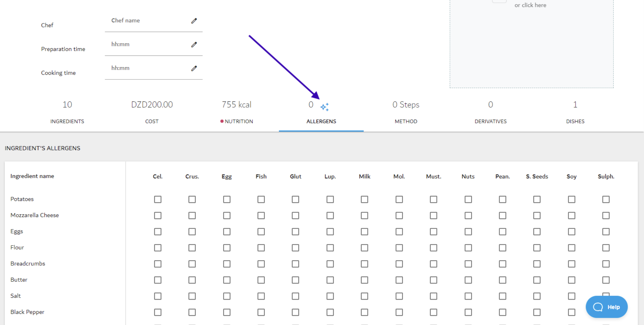Click the Eggs ingredient name
644x325 pixels.
point(17,231)
